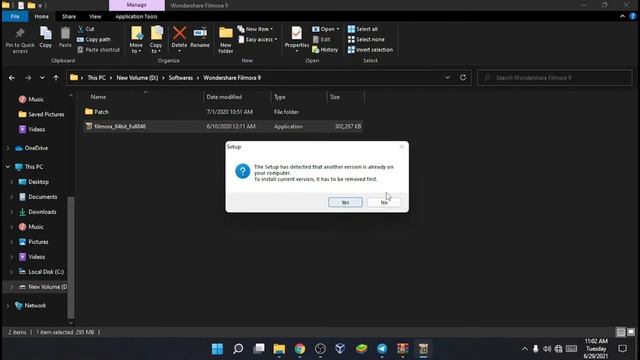
Task: Open the Move to menu
Action: tap(136, 40)
